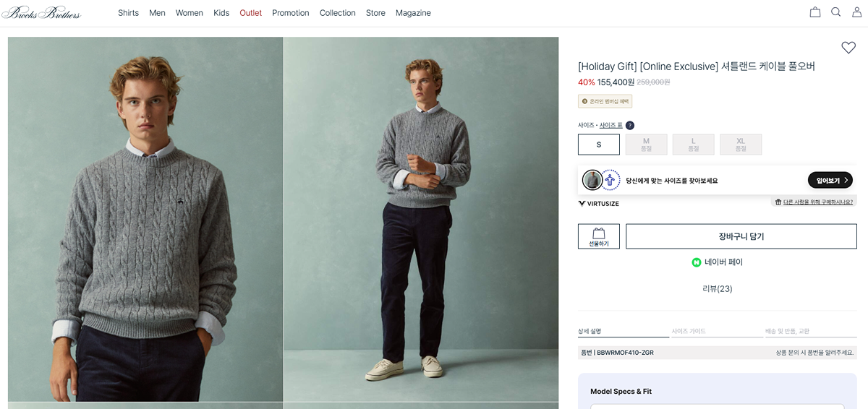Open the account profile icon
Screen dimensions: 868x409
[856, 12]
